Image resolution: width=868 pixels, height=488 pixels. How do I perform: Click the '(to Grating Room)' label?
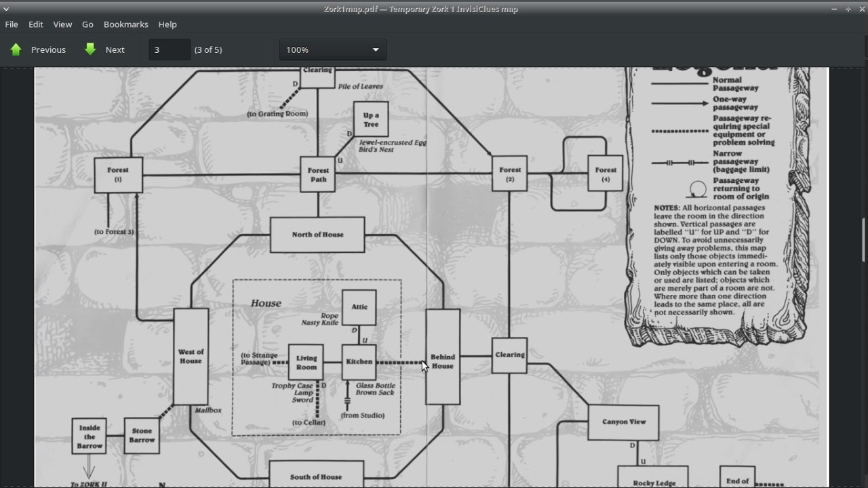[277, 114]
